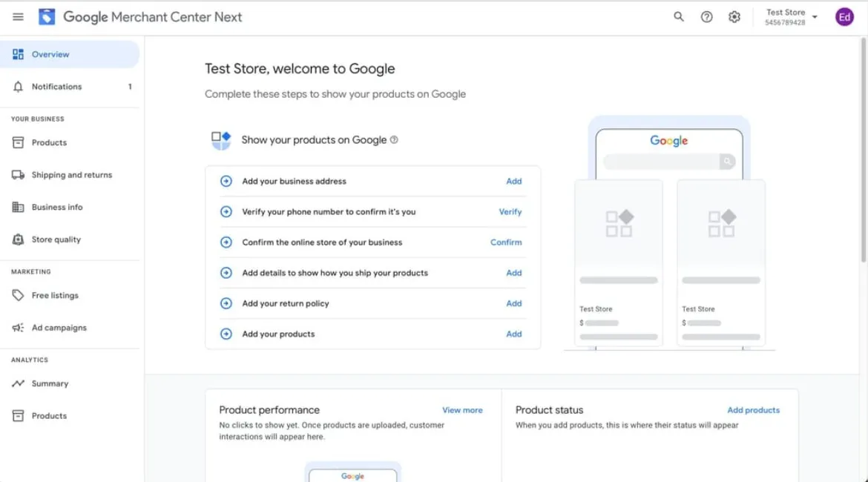Open the Ed profile avatar
Image resolution: width=868 pixels, height=482 pixels.
point(844,16)
